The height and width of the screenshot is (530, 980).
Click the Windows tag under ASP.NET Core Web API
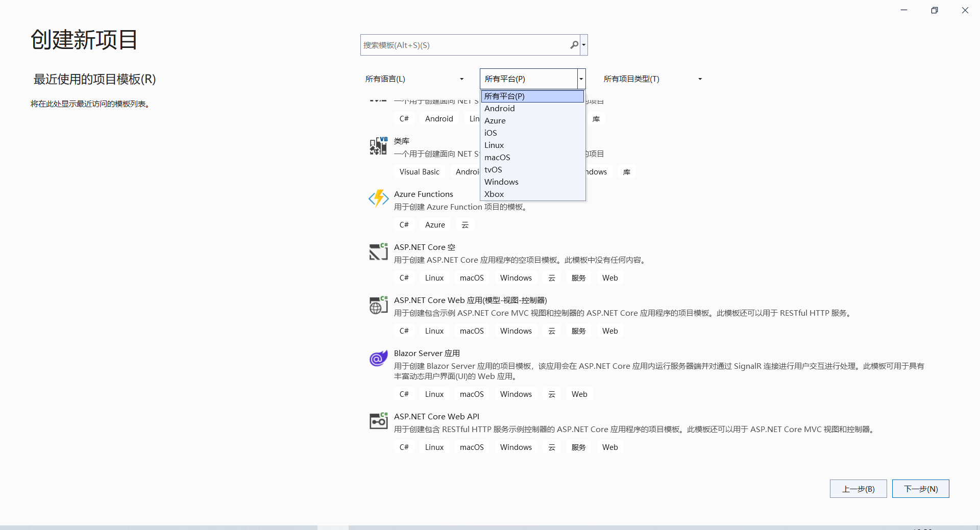[x=516, y=447]
